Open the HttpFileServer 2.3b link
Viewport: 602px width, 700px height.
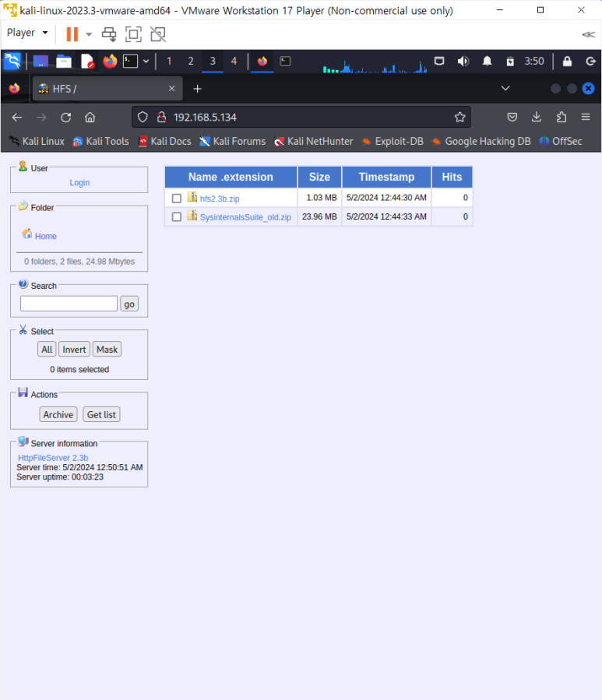(53, 458)
